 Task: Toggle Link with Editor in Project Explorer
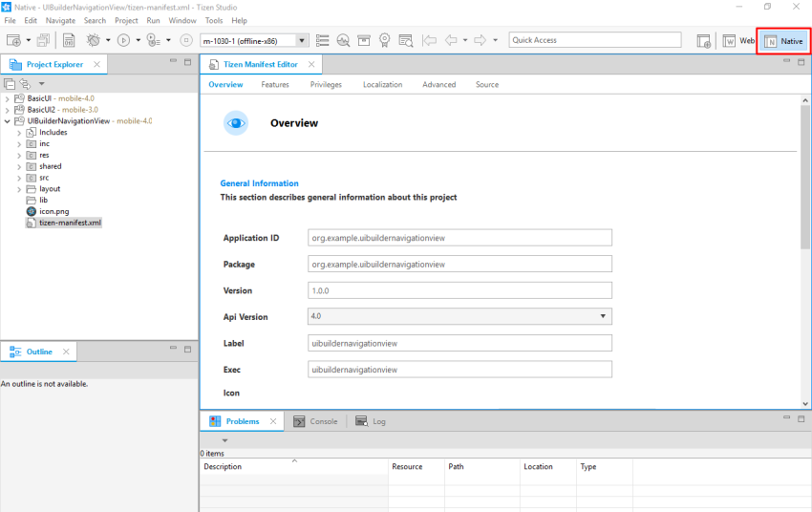pyautogui.click(x=25, y=84)
